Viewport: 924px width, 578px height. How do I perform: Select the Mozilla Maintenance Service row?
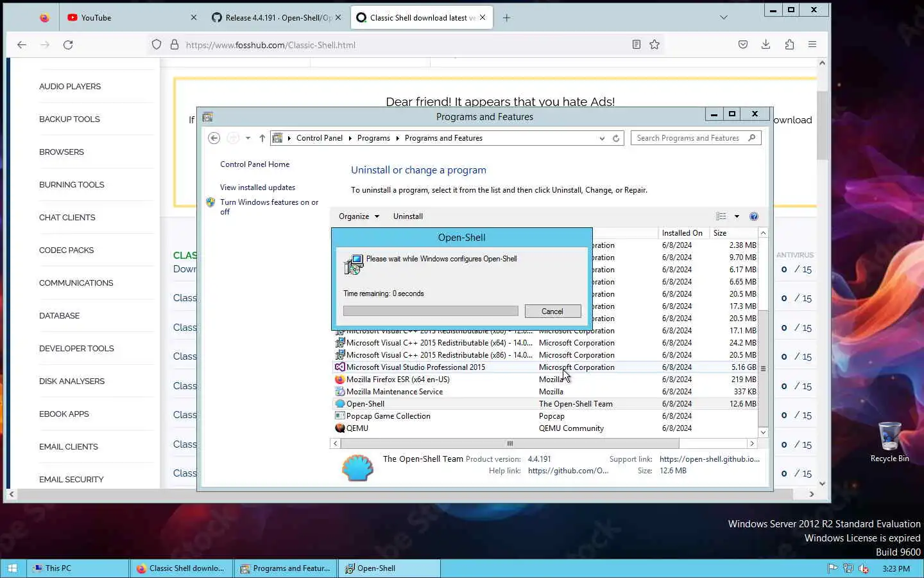click(x=545, y=392)
